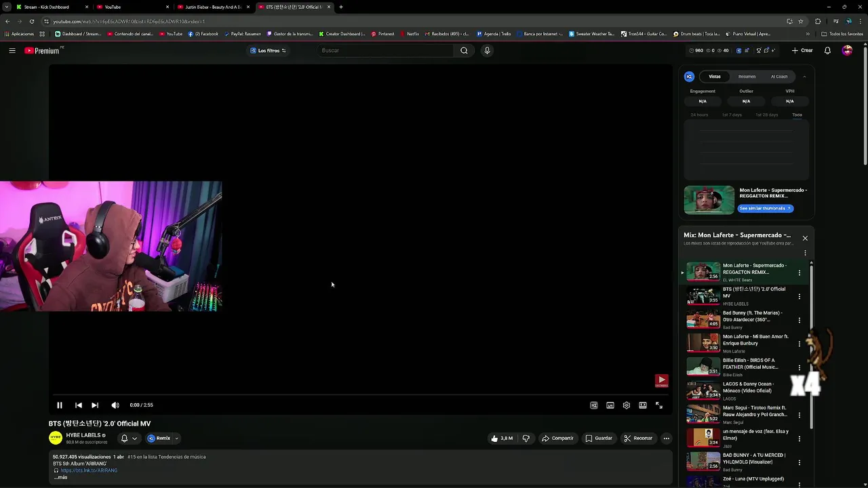Activate voice search microphone
The image size is (868, 488).
tap(487, 50)
